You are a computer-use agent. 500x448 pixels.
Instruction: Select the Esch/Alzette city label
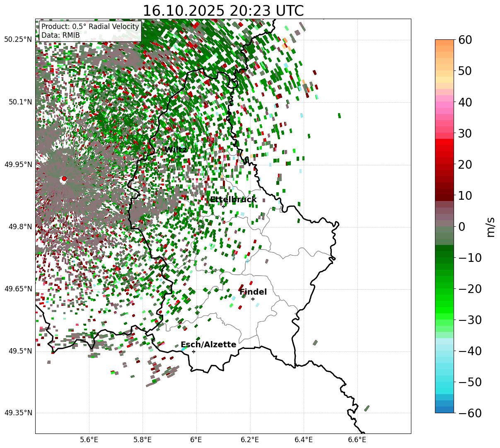click(208, 345)
